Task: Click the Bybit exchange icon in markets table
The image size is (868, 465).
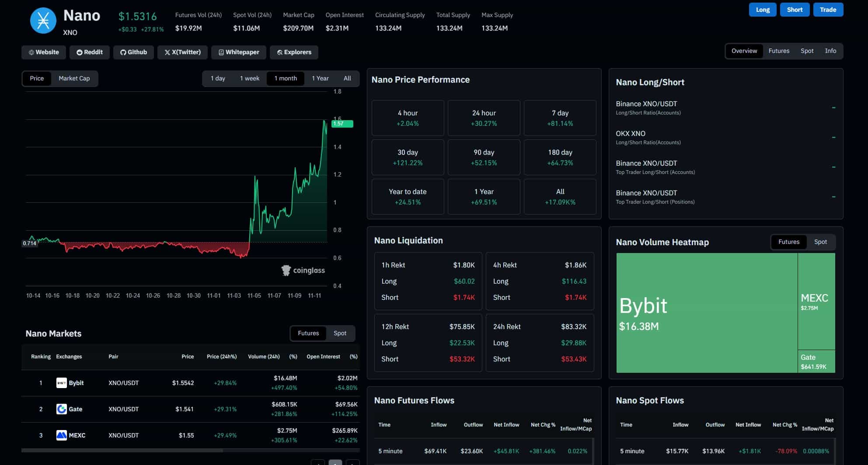Action: [61, 382]
